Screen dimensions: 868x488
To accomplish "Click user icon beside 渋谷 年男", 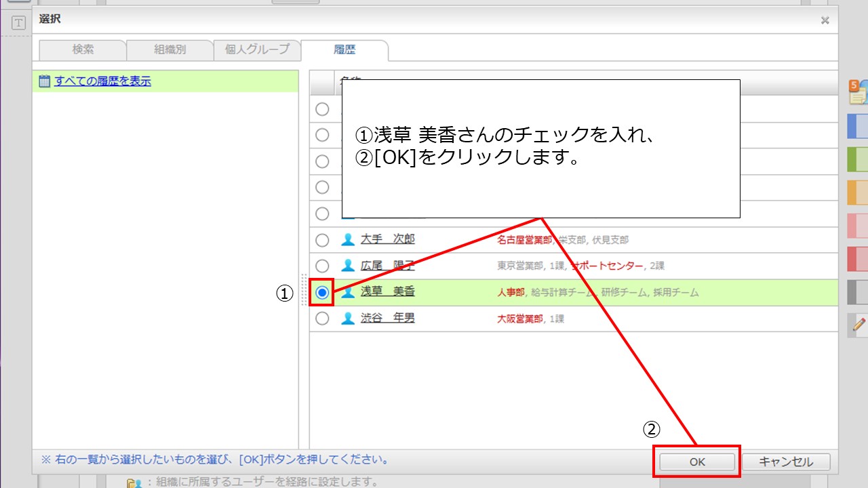I will (348, 318).
